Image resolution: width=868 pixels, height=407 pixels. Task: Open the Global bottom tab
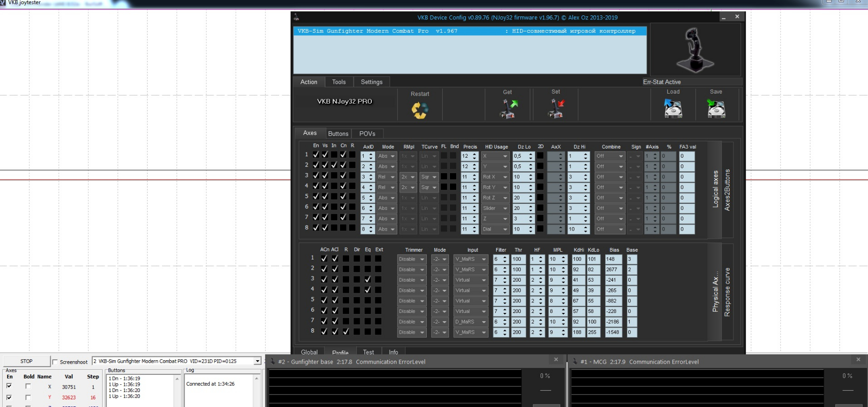point(309,352)
